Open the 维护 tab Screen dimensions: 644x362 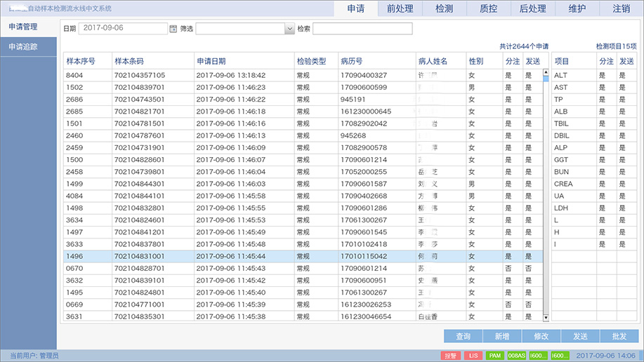pos(577,8)
